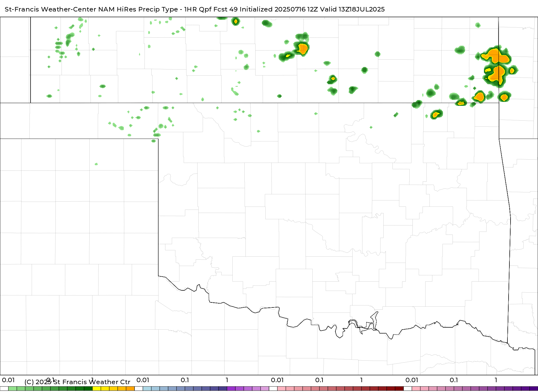Image resolution: width=538 pixels, height=392 pixels.
Task: Pick the lightest pink swatch of the red scale
Action: point(282,389)
